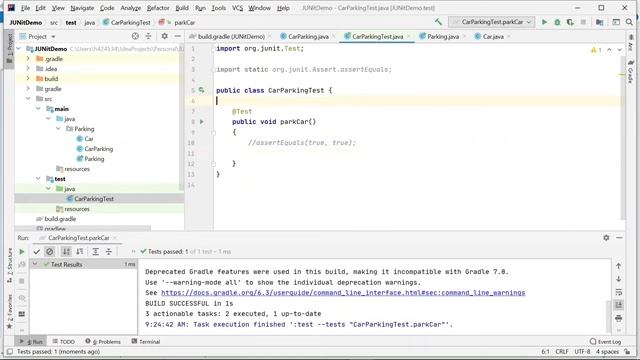This screenshot has width=640, height=360.
Task: Jump to previous highlighted warning arrow
Action: click(x=609, y=50)
